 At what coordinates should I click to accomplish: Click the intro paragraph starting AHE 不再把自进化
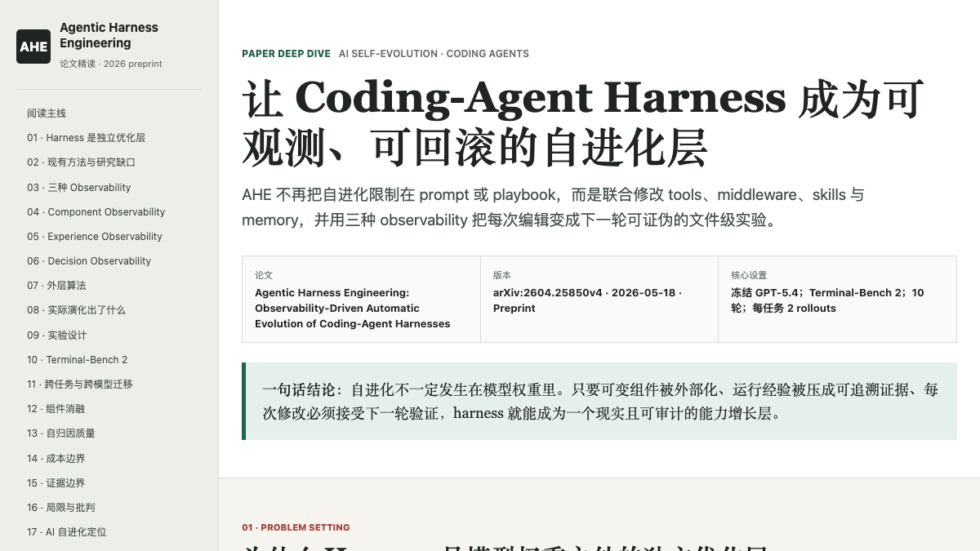pos(553,207)
